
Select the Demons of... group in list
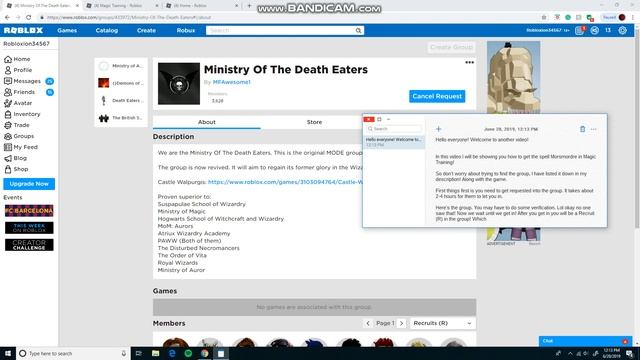pyautogui.click(x=121, y=83)
